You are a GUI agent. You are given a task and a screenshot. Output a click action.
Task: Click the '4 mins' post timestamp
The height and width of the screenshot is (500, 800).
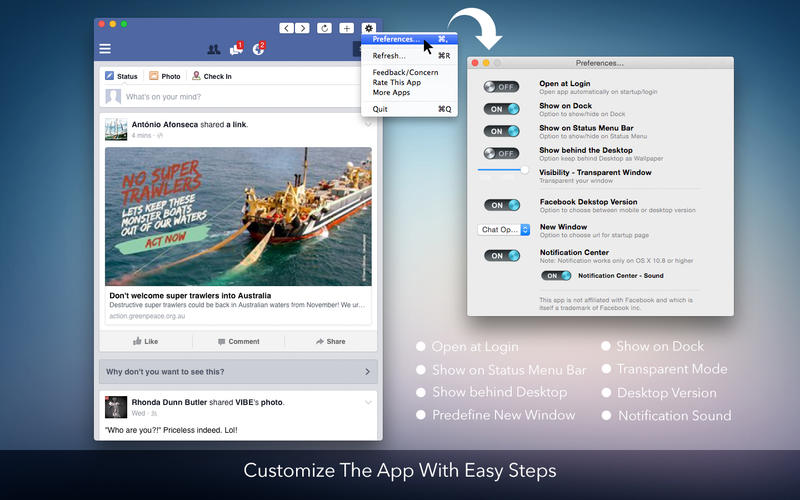(x=141, y=135)
